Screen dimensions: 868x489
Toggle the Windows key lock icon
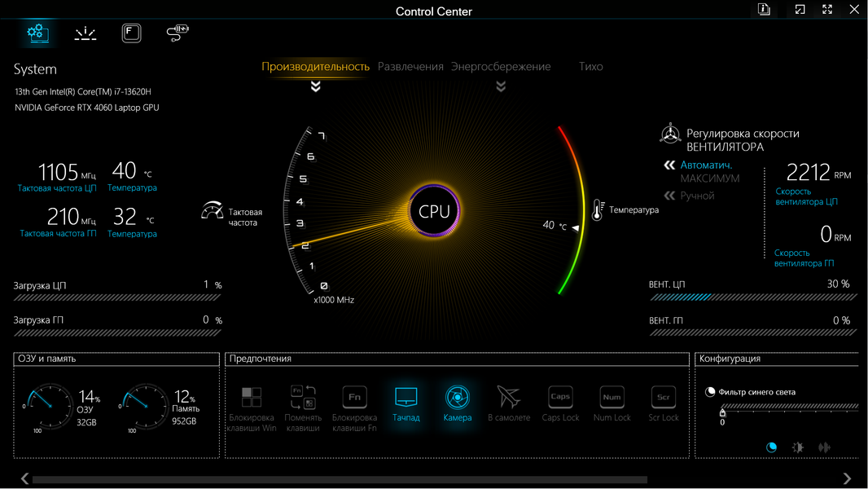click(x=252, y=398)
